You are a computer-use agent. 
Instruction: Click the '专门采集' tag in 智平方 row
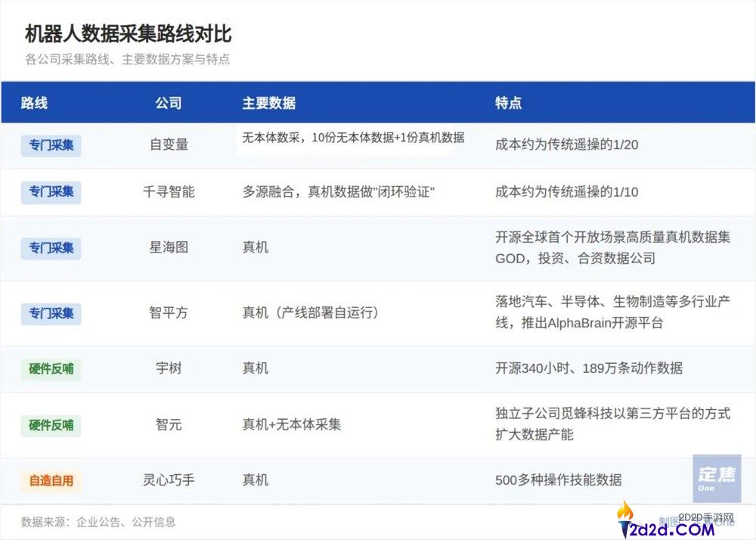(x=51, y=313)
